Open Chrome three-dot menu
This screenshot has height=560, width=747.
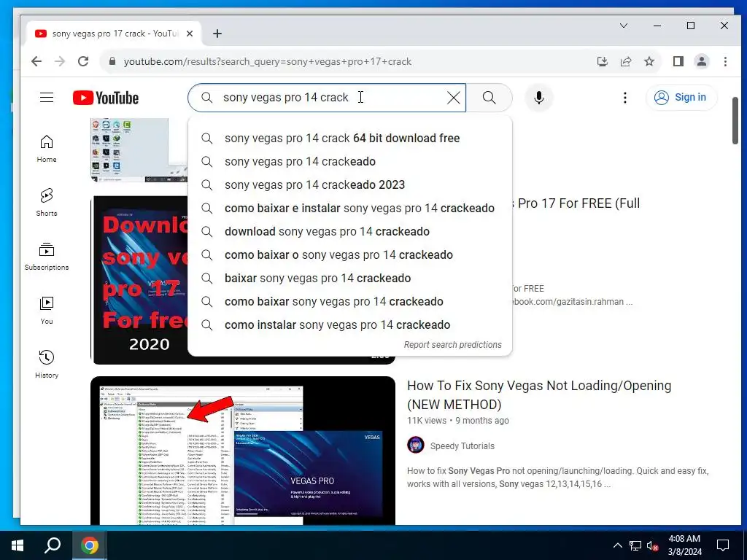tap(725, 61)
